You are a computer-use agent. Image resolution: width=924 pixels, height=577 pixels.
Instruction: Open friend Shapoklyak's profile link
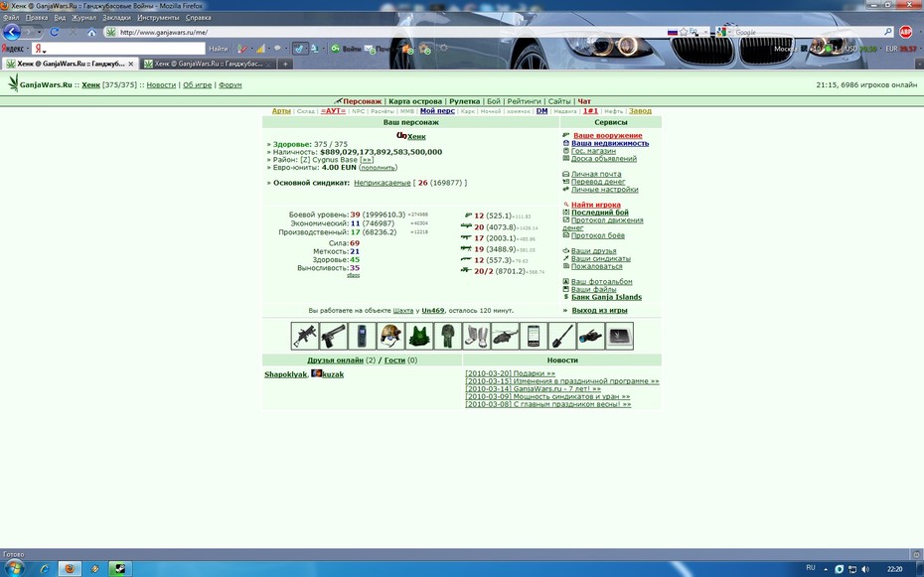[286, 374]
